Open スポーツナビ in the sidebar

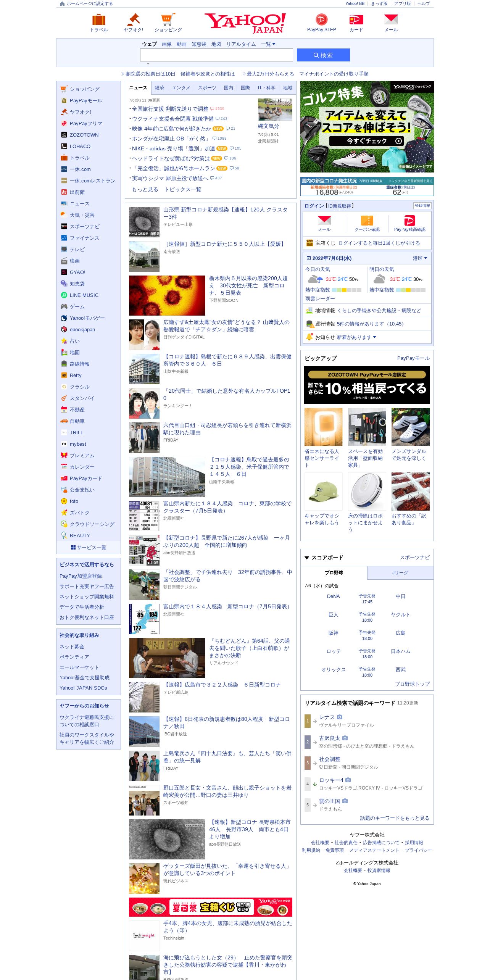click(84, 226)
